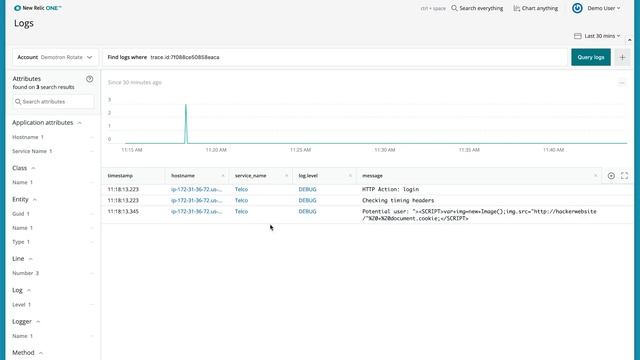Collapse the Entity attributes section
Screen dimensions: 640x360
point(35,200)
